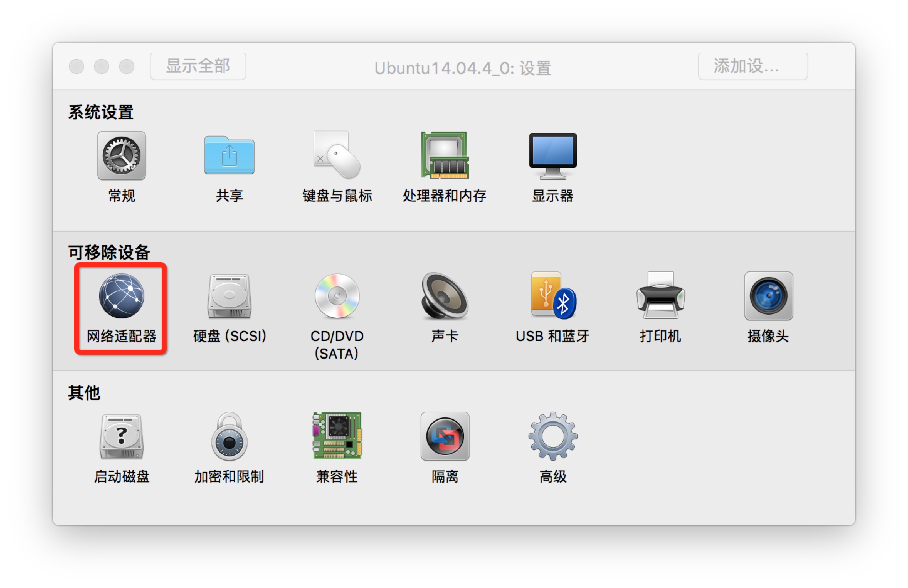The width and height of the screenshot is (908, 588).
Task: Click the 其他 section heading
Action: (84, 392)
